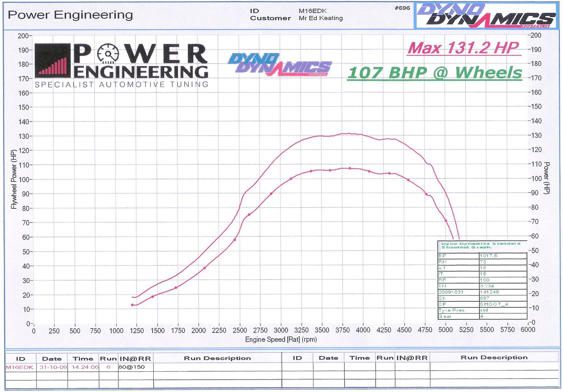Click the left table 'Date' column header
The height and width of the screenshot is (392, 563).
pos(52,359)
